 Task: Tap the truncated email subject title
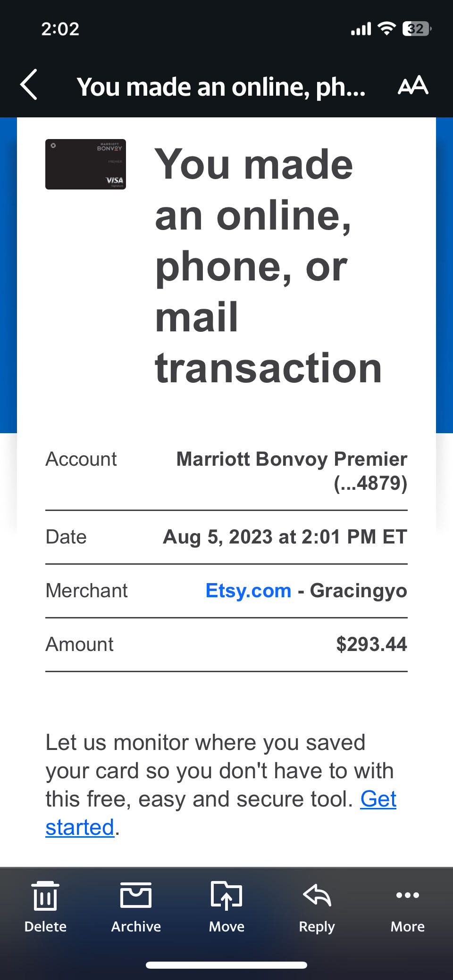(x=221, y=87)
